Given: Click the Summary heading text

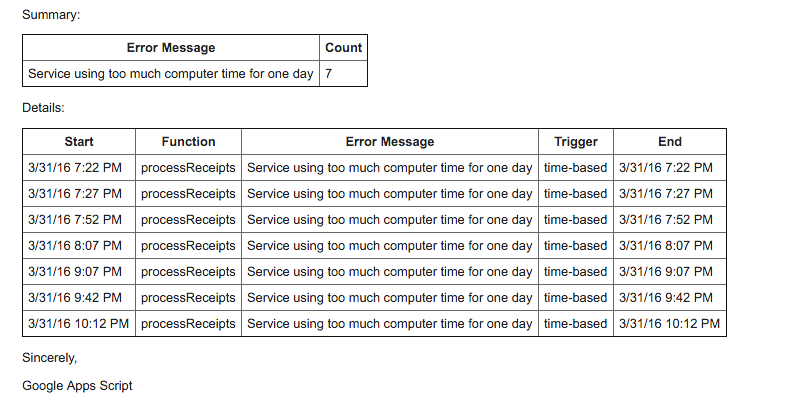Looking at the screenshot, I should [x=51, y=15].
